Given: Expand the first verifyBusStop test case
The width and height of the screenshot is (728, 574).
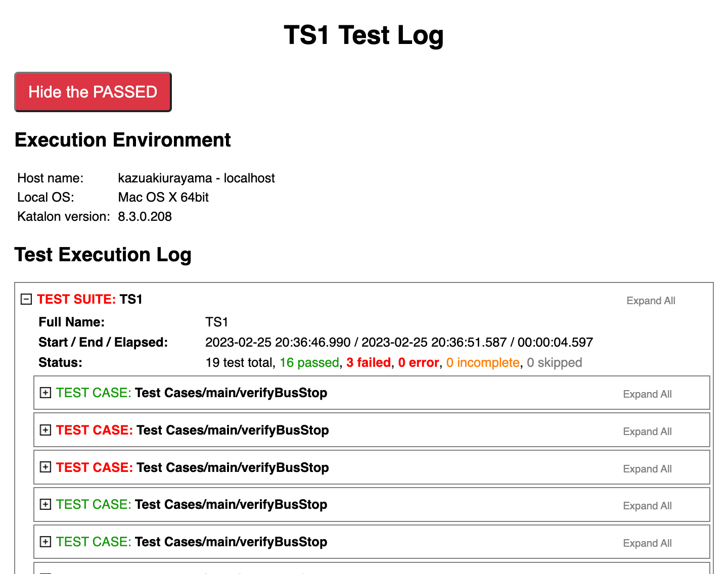Looking at the screenshot, I should 45,393.
